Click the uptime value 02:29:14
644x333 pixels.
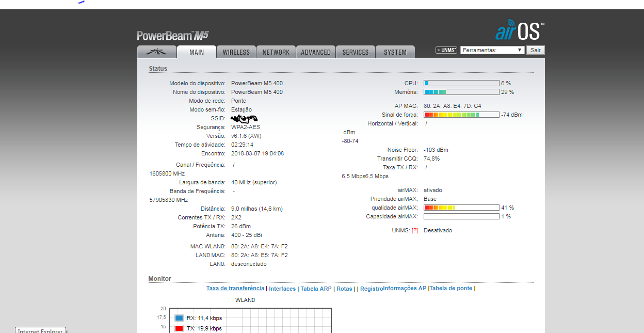click(242, 145)
